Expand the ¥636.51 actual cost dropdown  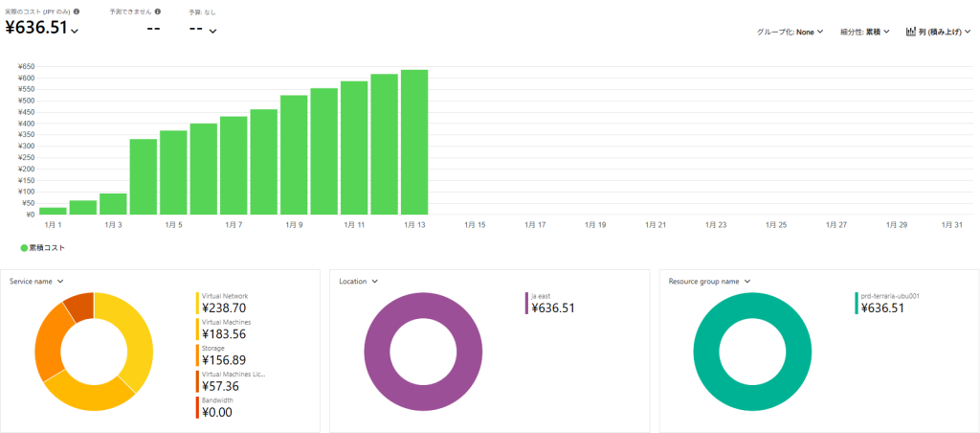point(75,32)
